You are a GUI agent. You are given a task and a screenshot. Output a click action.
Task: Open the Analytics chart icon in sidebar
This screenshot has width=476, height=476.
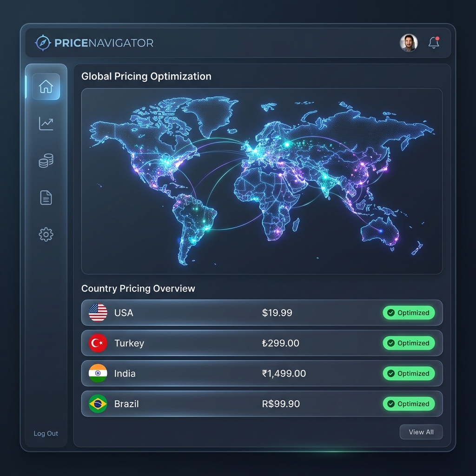[46, 123]
